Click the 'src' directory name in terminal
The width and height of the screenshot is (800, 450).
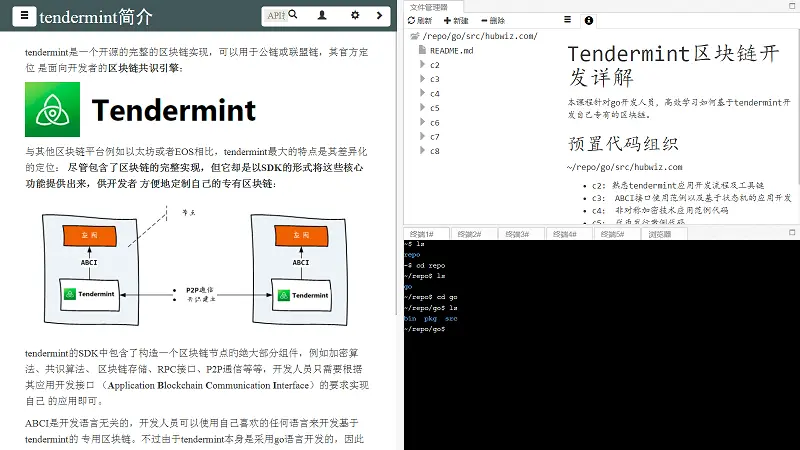point(451,318)
